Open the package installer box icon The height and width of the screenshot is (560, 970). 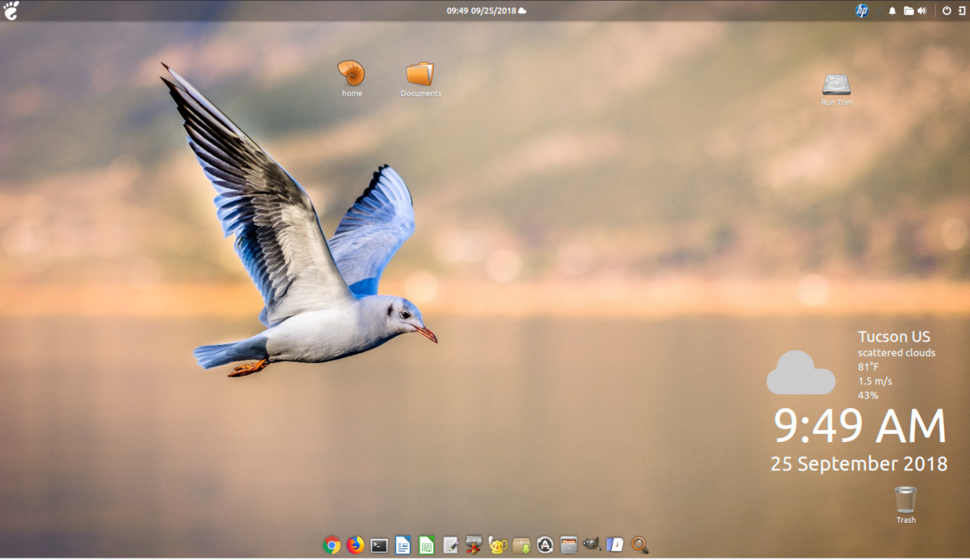click(x=521, y=545)
